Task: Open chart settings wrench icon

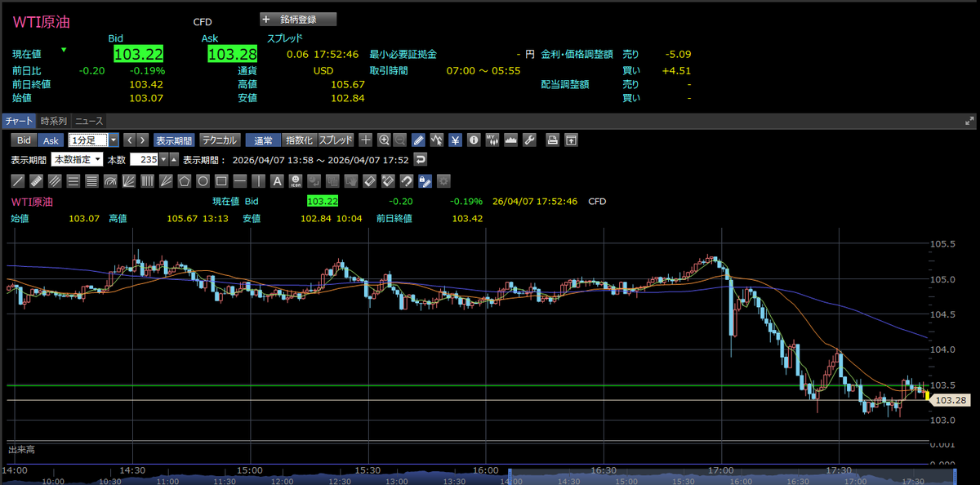Action: point(528,140)
